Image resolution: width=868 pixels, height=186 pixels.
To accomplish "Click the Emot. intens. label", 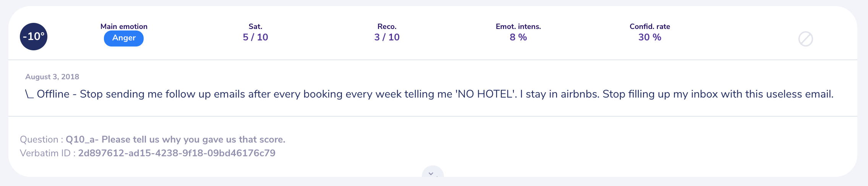I will click(x=518, y=26).
